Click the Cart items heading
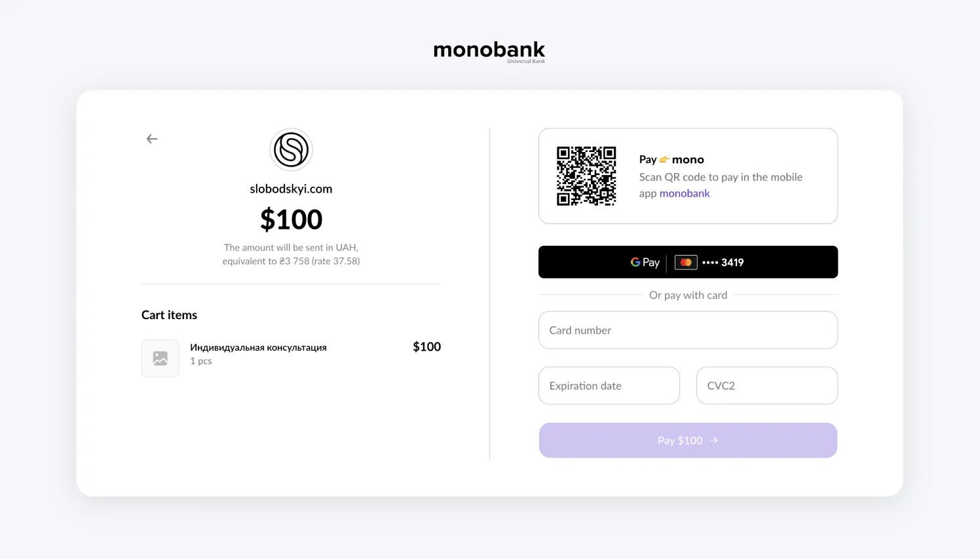The width and height of the screenshot is (980, 559). (x=169, y=315)
